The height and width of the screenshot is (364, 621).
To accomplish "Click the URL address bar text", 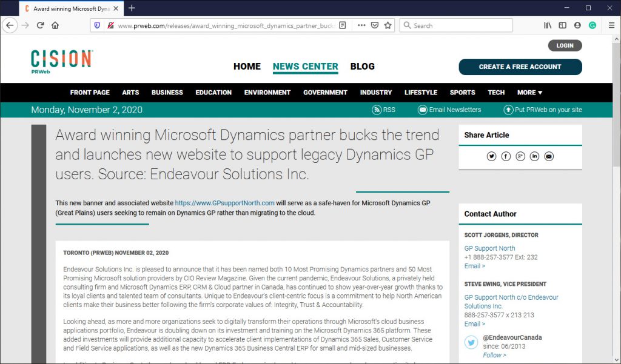I will (x=226, y=25).
